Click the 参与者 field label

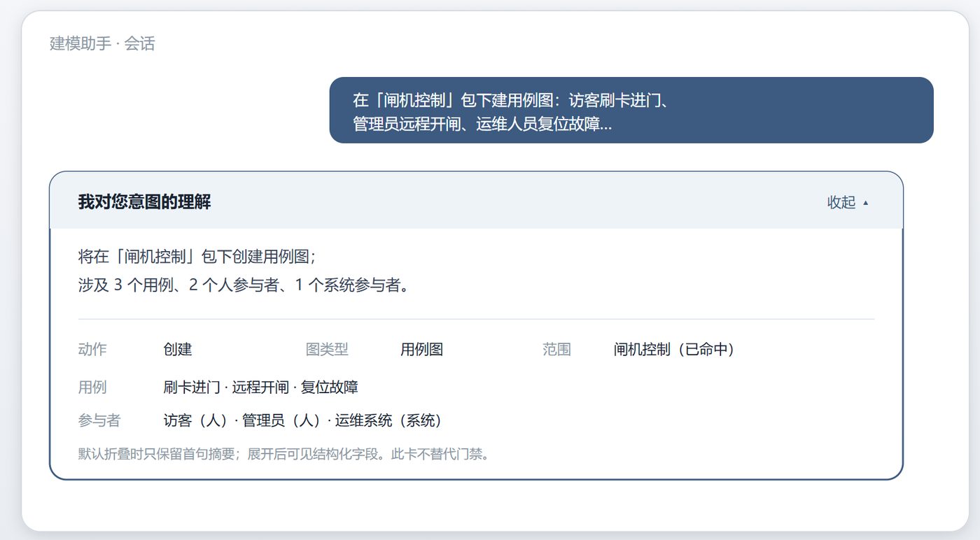click(x=99, y=420)
